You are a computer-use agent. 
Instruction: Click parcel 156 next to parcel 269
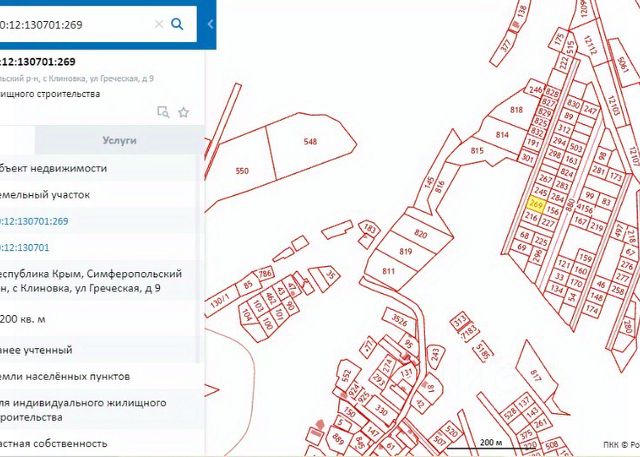coord(553,211)
